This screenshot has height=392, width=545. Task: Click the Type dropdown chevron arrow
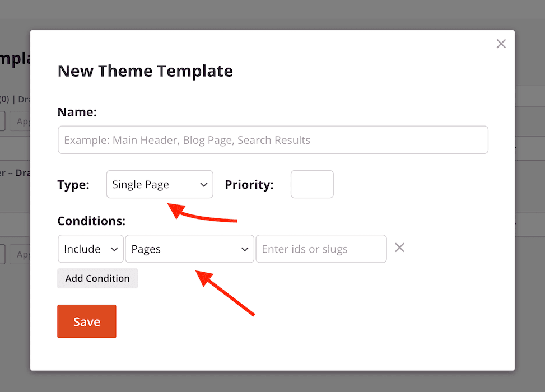click(203, 185)
